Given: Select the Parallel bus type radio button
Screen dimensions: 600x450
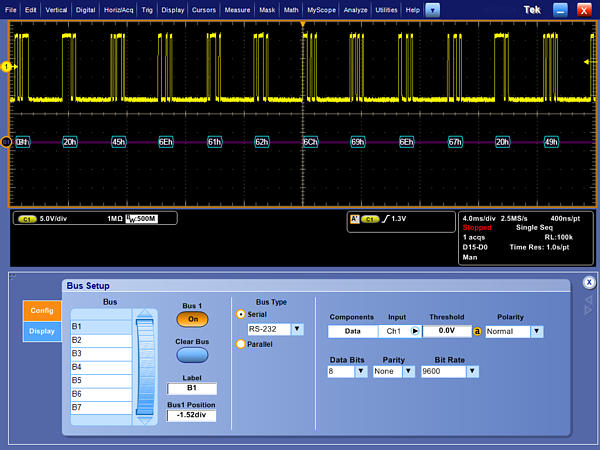Looking at the screenshot, I should (x=240, y=344).
